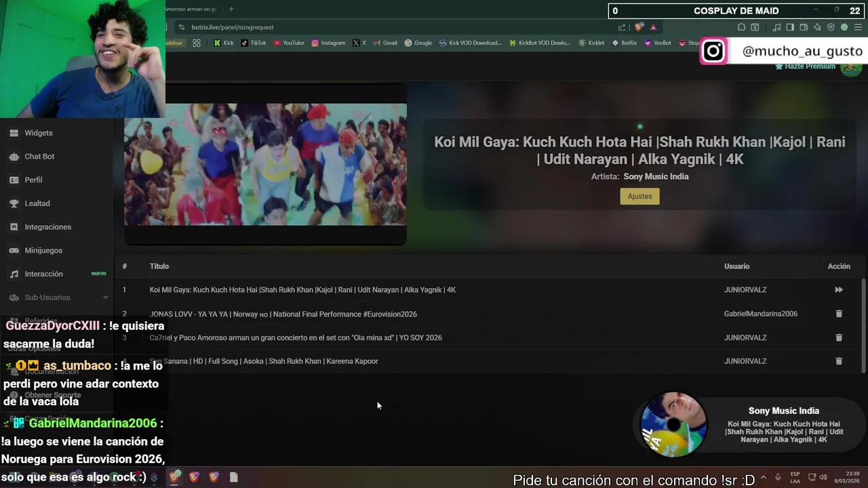Click the Título column header
This screenshot has height=488, width=868.
[x=159, y=266]
